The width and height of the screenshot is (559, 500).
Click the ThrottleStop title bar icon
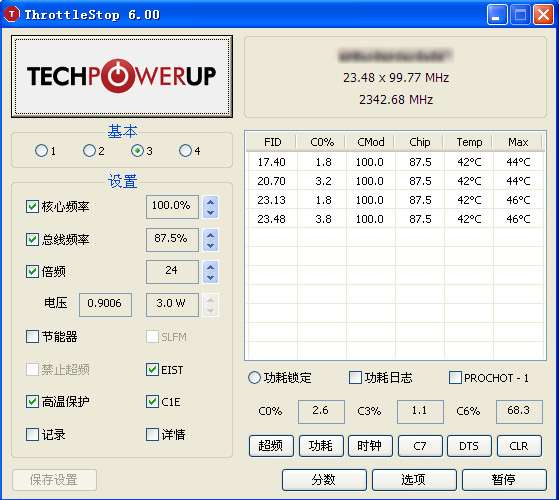(x=12, y=15)
